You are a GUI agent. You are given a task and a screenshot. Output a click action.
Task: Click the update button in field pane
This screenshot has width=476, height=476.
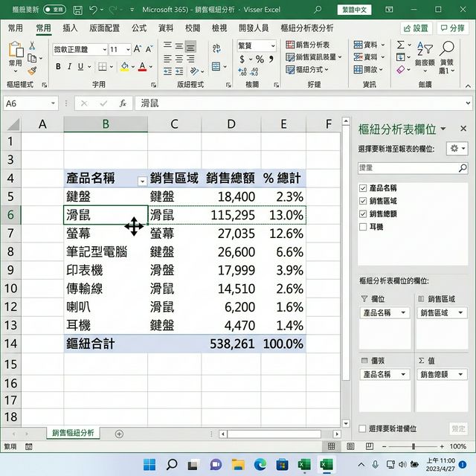pos(458,428)
